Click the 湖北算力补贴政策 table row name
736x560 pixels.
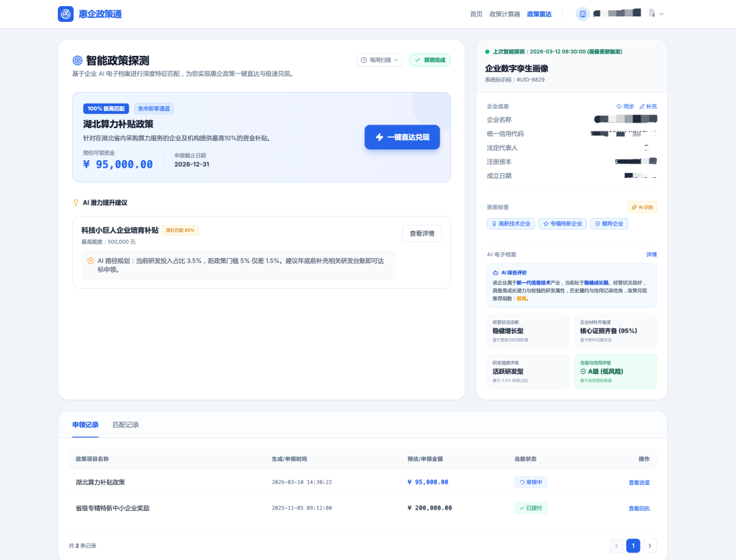[x=100, y=482]
